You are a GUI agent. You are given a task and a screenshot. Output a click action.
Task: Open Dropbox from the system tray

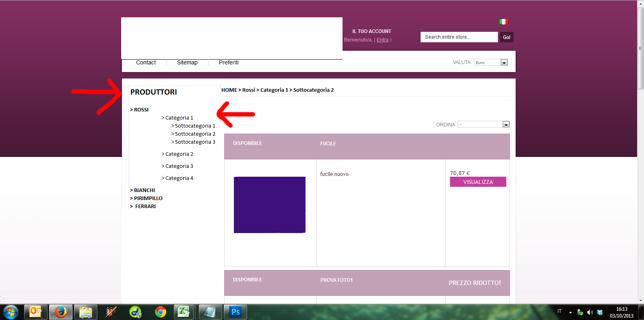tap(600, 312)
